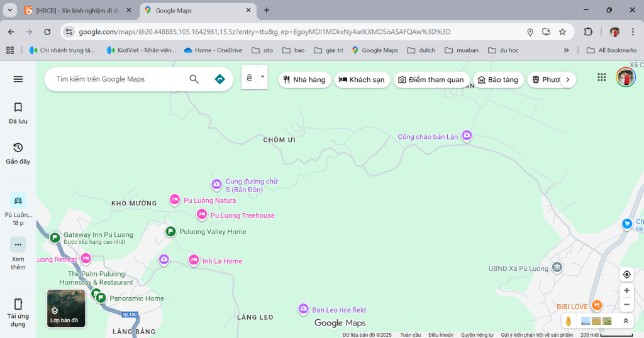Image resolution: width=644 pixels, height=338 pixels.
Task: Click the ê input method button
Action: pos(249,77)
